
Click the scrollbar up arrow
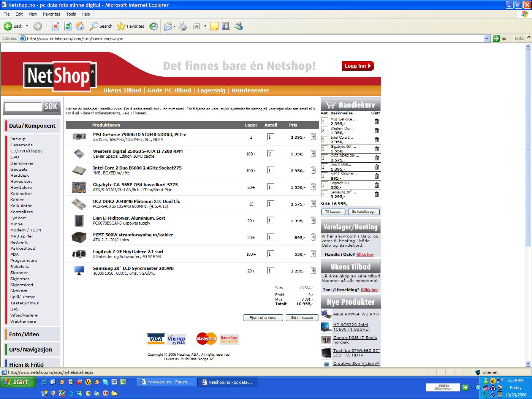click(528, 47)
